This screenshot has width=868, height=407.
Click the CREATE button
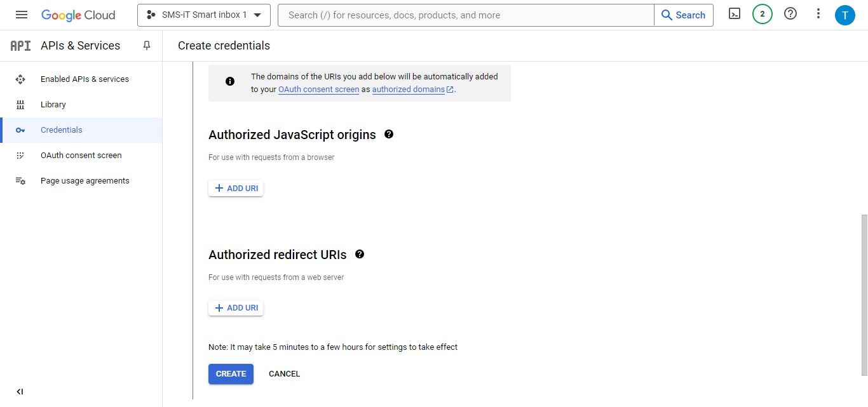(x=230, y=373)
